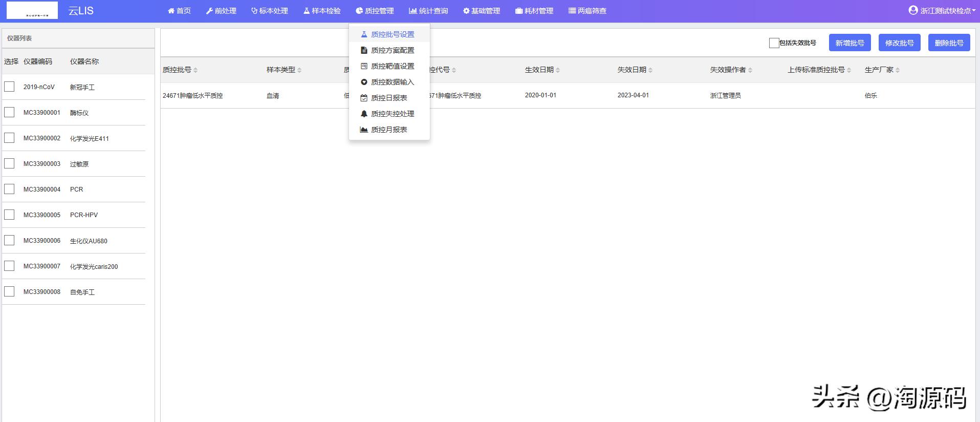Select 质控数据输入 menu entry
Viewport: 980px width, 422px height.
click(x=389, y=82)
